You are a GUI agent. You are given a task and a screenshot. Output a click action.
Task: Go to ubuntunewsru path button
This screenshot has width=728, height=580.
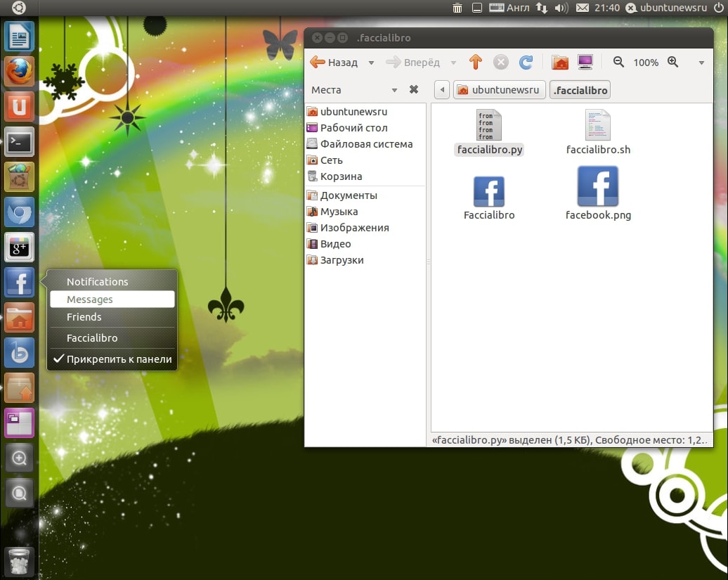(x=499, y=89)
